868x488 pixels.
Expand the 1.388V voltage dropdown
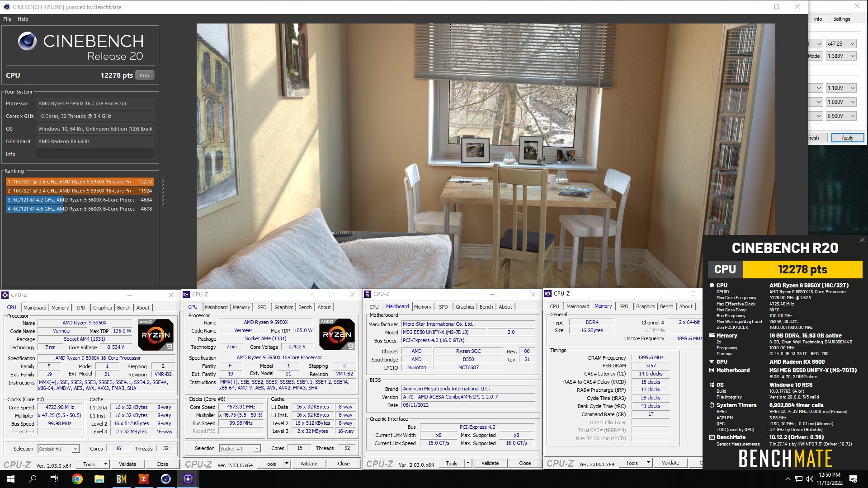[x=852, y=56]
